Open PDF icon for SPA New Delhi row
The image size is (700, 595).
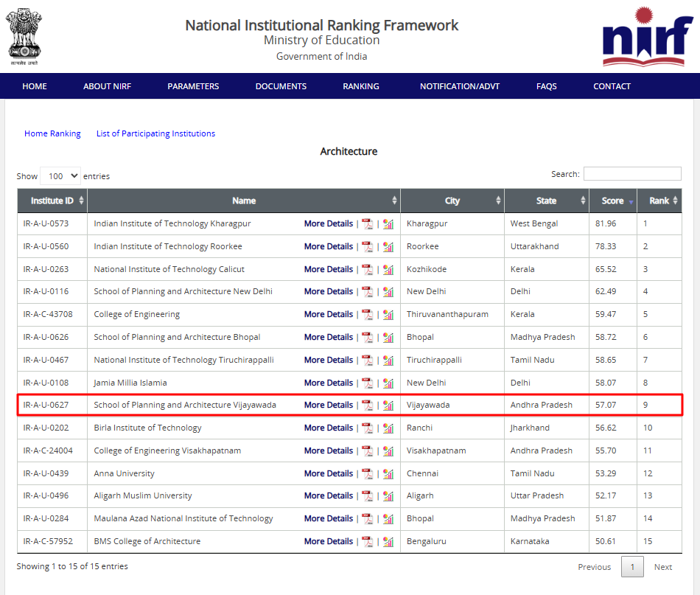point(367,292)
